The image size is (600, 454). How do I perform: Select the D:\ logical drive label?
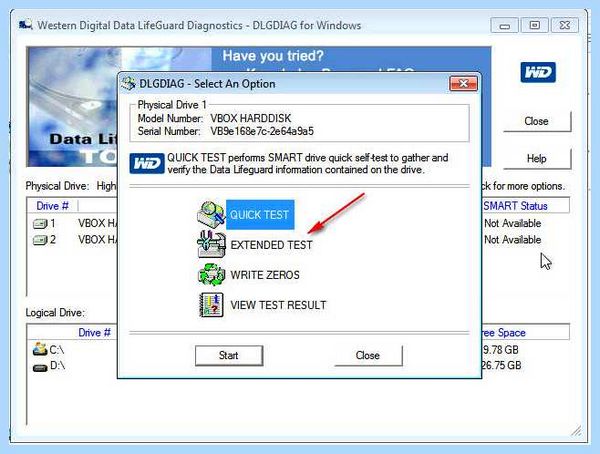click(57, 366)
